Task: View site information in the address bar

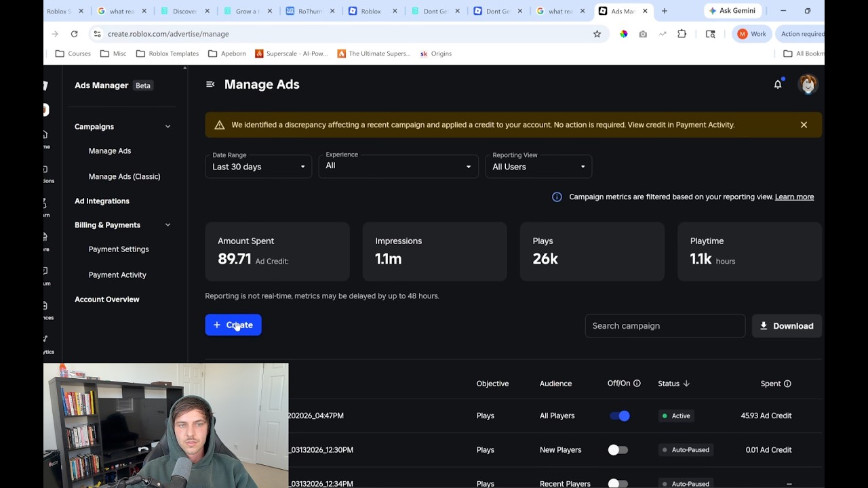Action: 97,34
